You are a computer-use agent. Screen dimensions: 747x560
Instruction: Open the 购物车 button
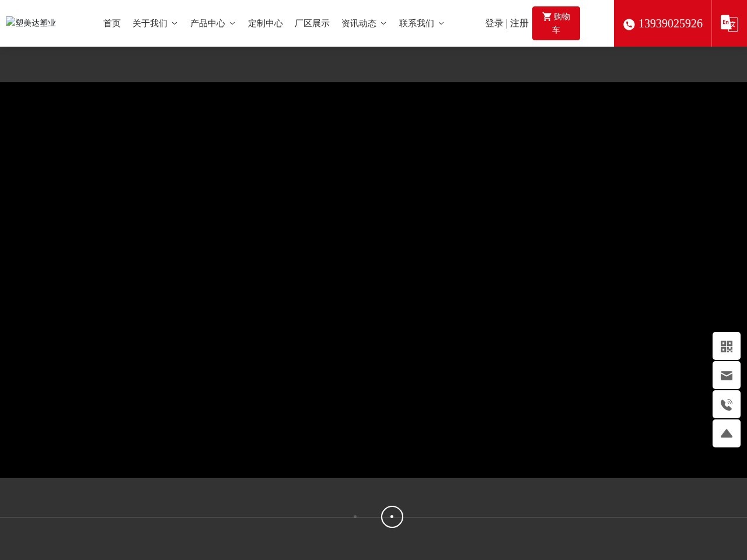(x=556, y=23)
